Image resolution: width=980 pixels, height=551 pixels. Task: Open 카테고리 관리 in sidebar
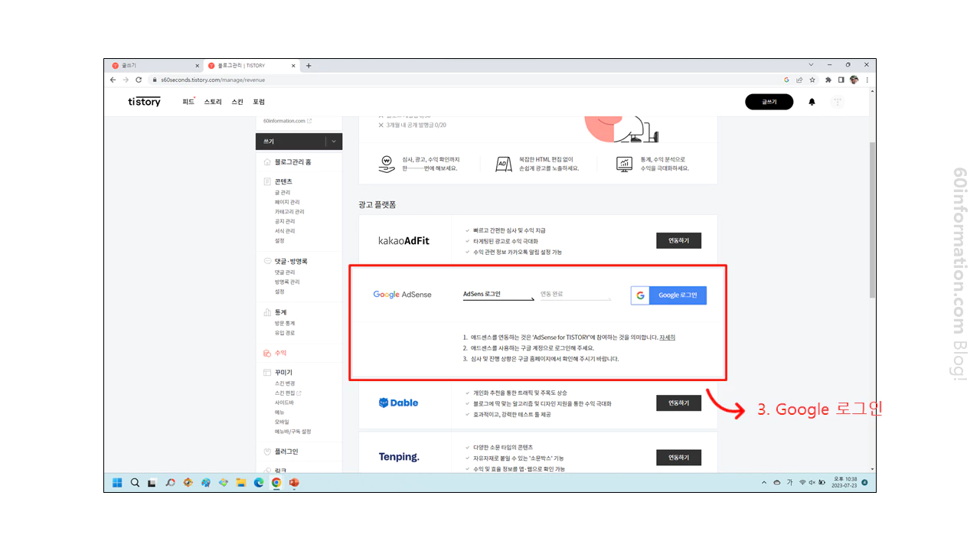(289, 212)
